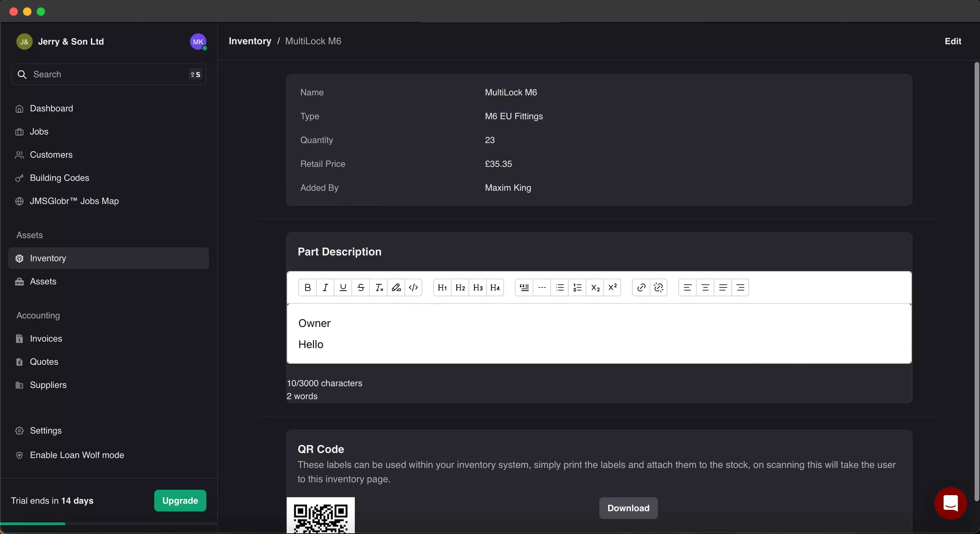Click the Upgrade button
This screenshot has width=980, height=534.
coord(180,501)
